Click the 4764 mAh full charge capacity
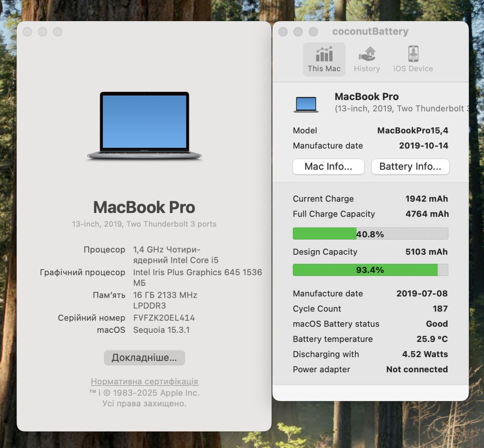Image resolution: width=484 pixels, height=448 pixels. click(x=427, y=214)
